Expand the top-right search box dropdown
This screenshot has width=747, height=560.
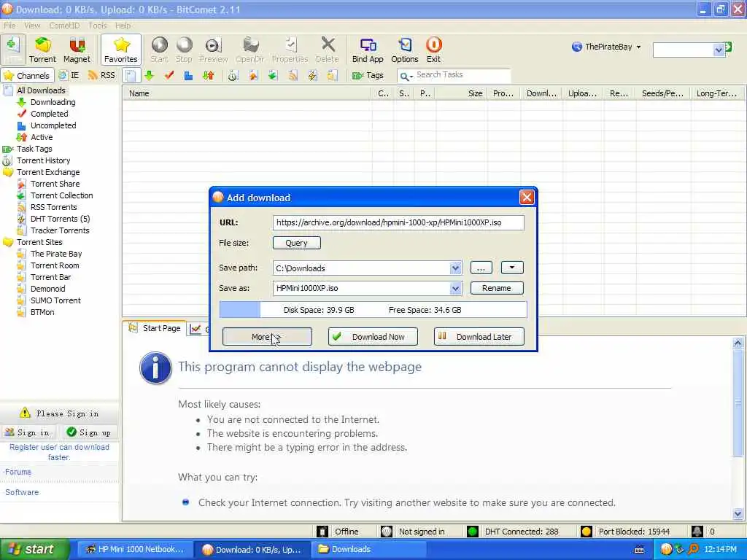pyautogui.click(x=719, y=50)
